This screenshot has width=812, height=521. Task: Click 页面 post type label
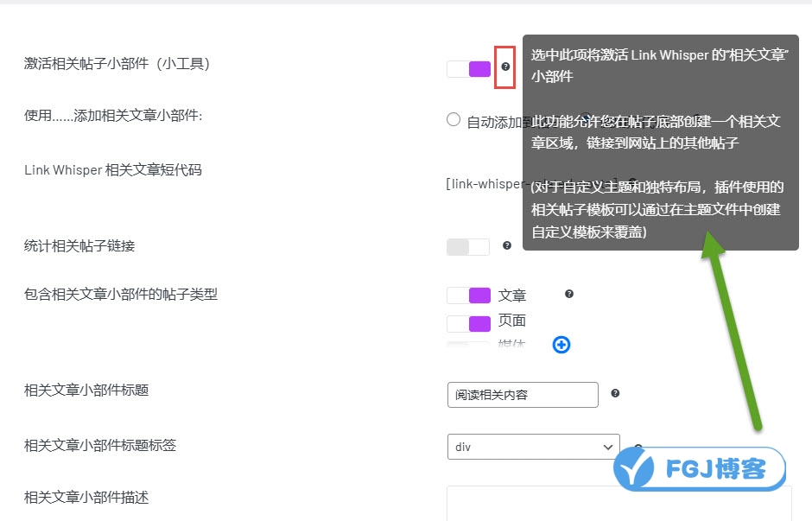click(512, 321)
